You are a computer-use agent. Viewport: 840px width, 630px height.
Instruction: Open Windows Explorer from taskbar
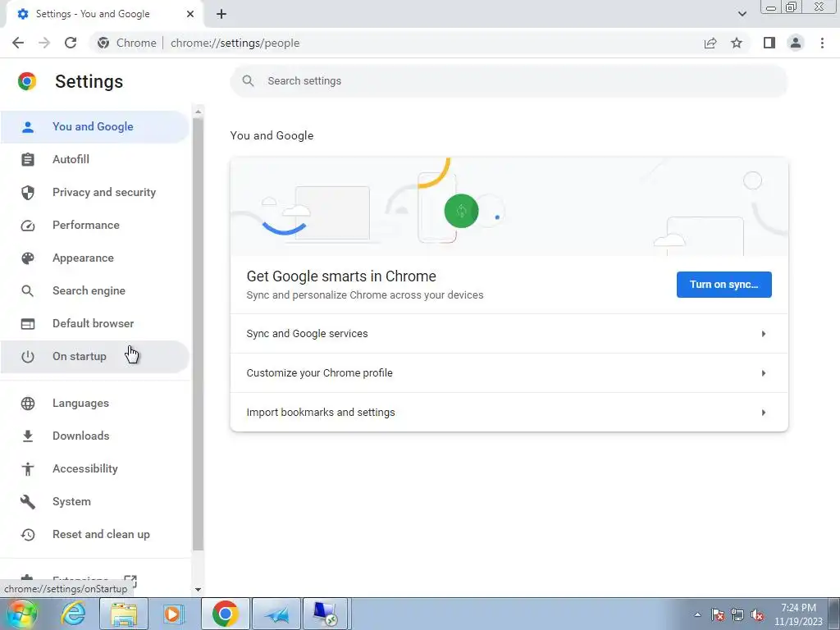[124, 614]
